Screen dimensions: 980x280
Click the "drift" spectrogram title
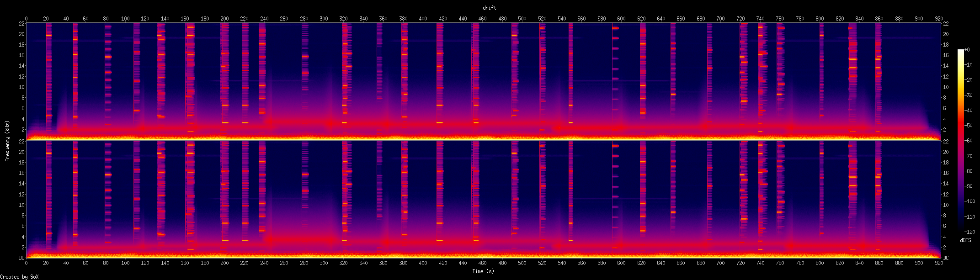click(490, 8)
